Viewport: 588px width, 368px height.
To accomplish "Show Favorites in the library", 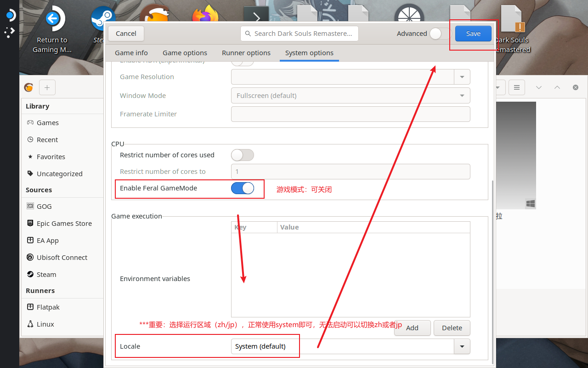I will point(51,157).
